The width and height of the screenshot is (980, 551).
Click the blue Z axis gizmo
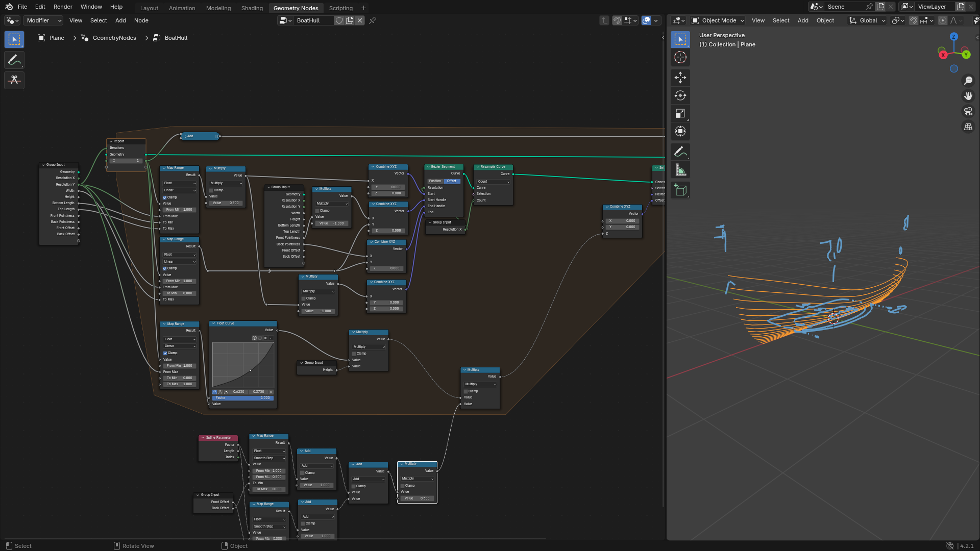(x=953, y=37)
